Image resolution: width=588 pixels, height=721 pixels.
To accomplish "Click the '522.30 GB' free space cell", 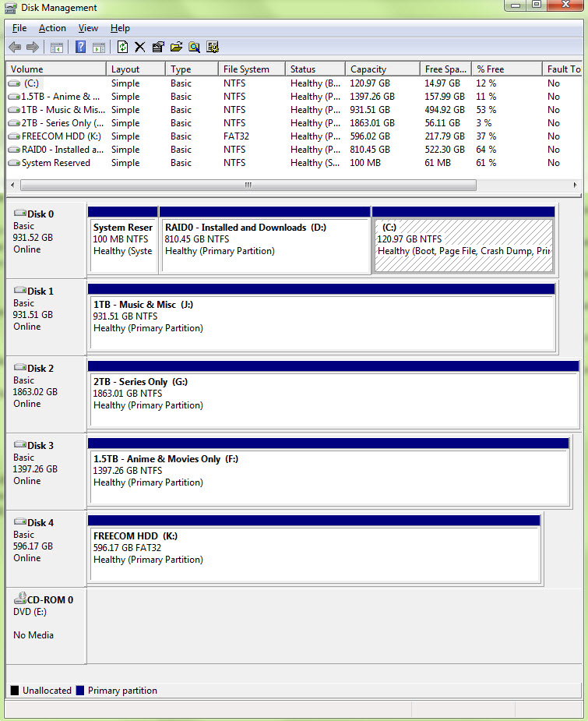I will (445, 150).
